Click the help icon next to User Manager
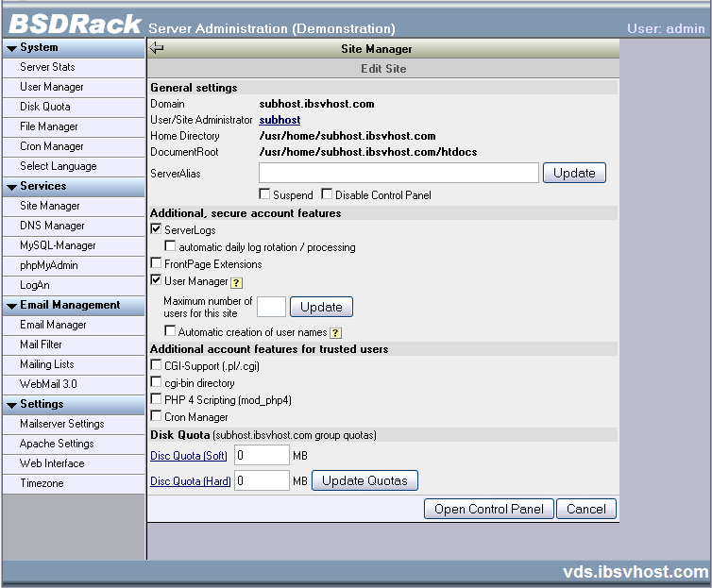 pyautogui.click(x=236, y=283)
